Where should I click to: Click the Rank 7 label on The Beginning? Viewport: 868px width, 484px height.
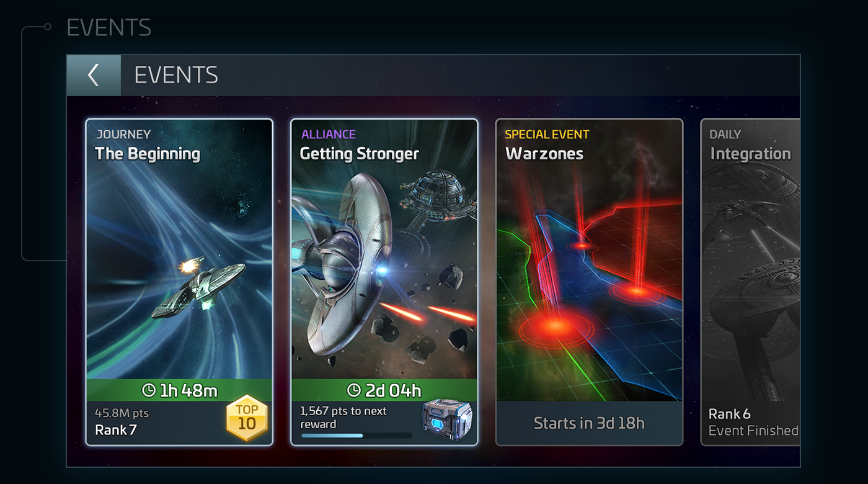click(x=115, y=429)
